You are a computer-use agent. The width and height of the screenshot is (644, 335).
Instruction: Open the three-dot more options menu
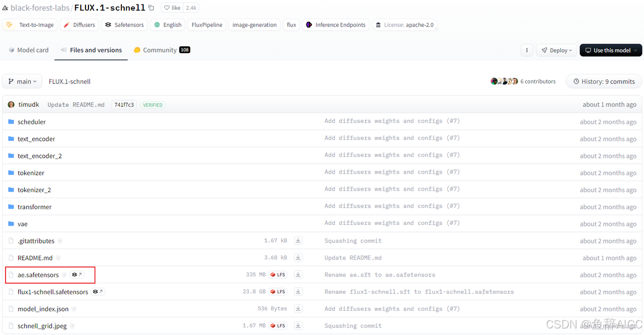click(527, 50)
